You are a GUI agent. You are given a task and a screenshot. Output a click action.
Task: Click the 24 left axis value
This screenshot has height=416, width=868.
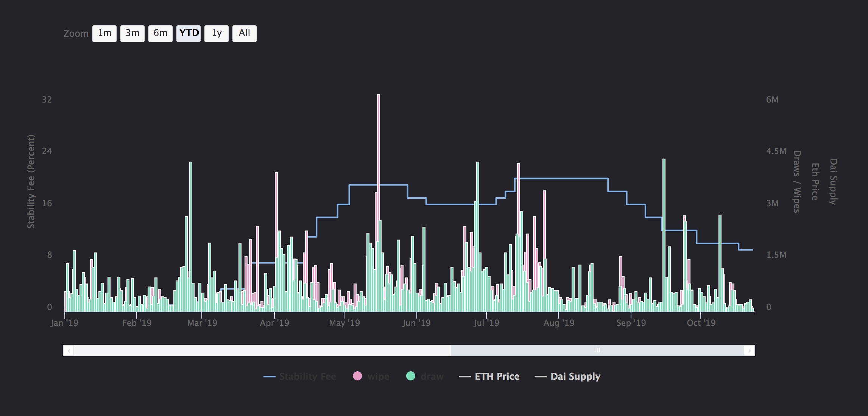[47, 151]
